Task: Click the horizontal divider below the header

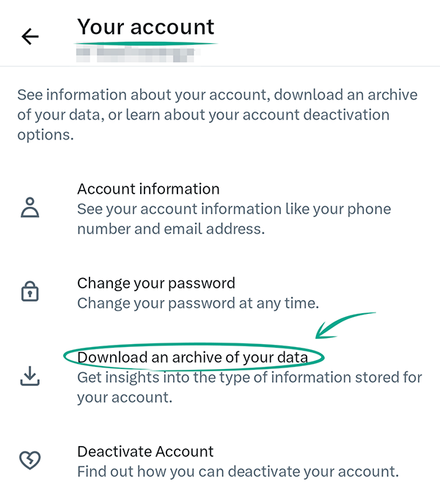Action: pos(220,67)
